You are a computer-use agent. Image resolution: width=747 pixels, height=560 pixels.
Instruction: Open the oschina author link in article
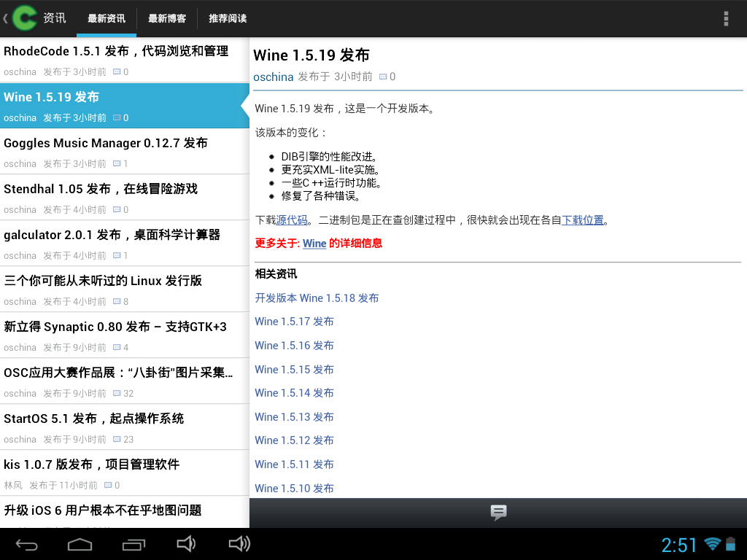click(273, 77)
